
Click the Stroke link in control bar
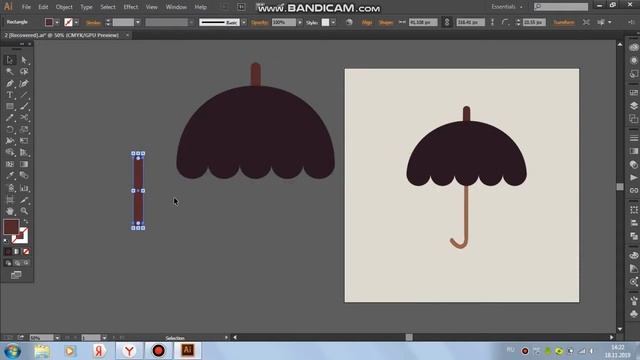point(93,23)
